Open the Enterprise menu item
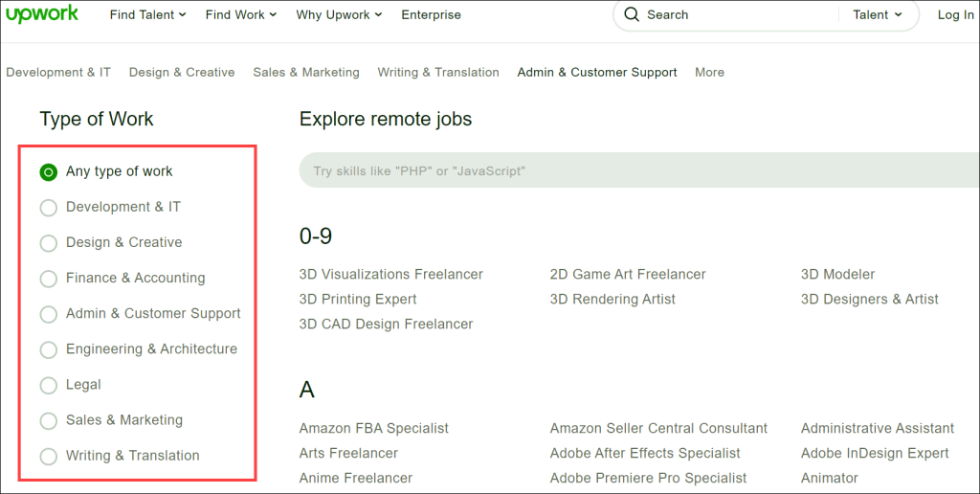The height and width of the screenshot is (494, 980). coord(431,14)
